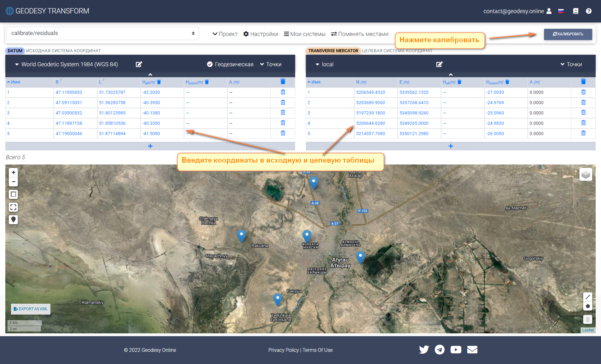Open the Privacy Policy link
Screen dimensions: 601x364
tap(283, 350)
